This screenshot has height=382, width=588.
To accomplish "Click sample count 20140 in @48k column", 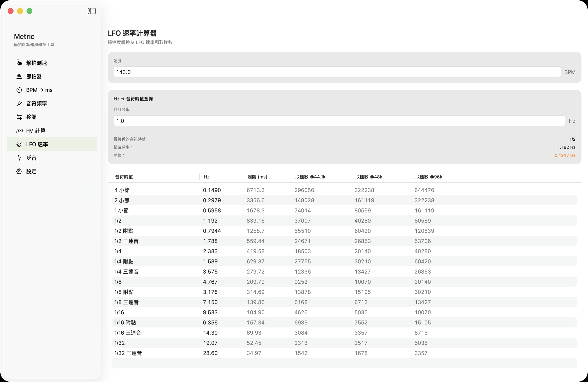I will coord(362,251).
